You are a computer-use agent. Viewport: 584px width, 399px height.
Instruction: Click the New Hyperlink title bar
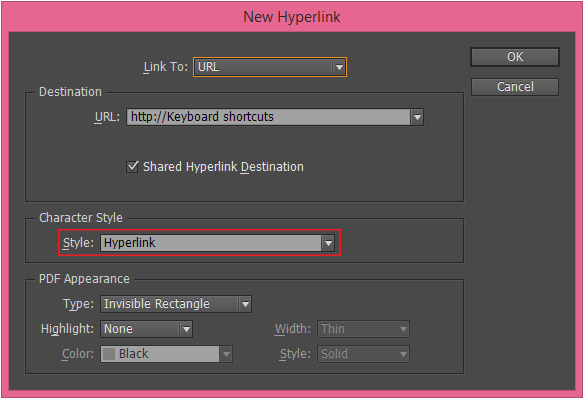click(292, 17)
